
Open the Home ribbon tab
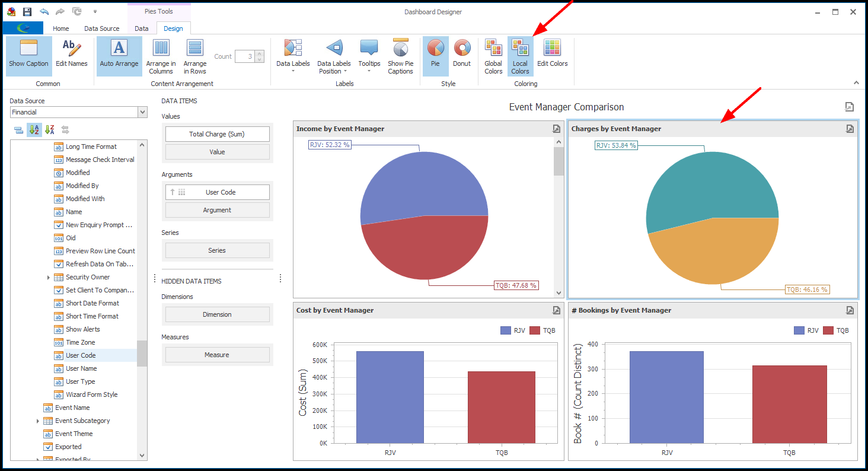point(61,28)
